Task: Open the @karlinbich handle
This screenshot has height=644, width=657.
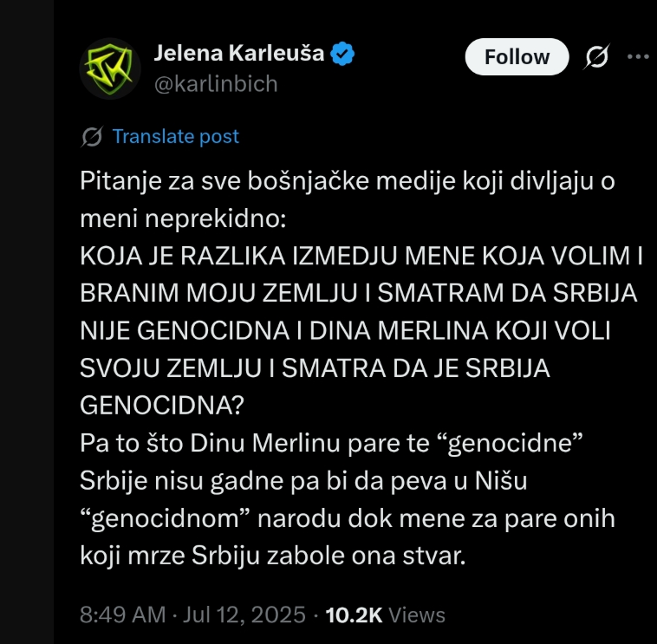Action: tap(216, 84)
